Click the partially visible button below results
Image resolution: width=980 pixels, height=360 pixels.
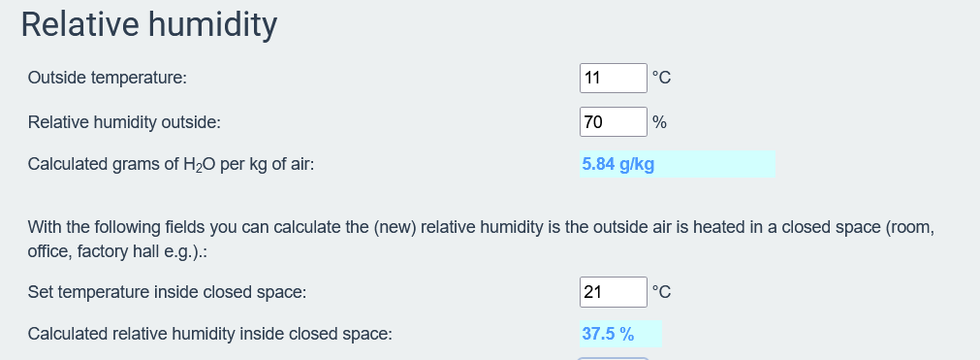click(x=614, y=359)
